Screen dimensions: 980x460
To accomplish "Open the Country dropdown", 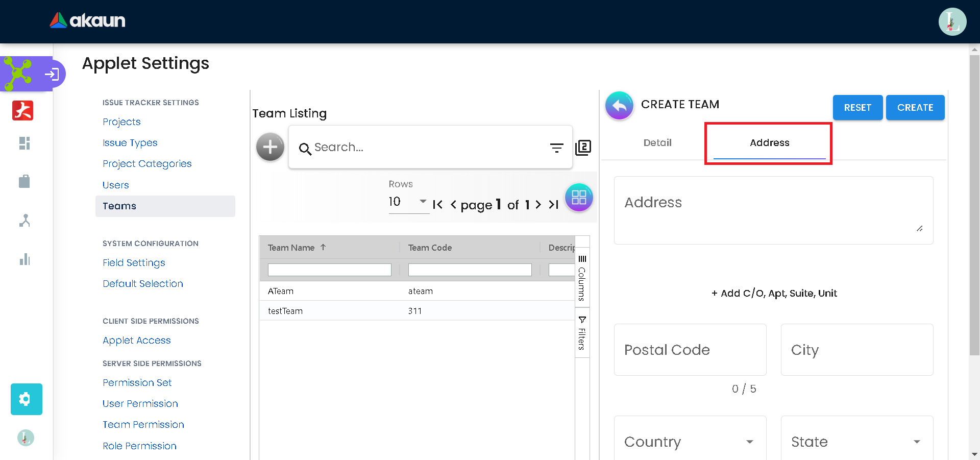I will 690,442.
